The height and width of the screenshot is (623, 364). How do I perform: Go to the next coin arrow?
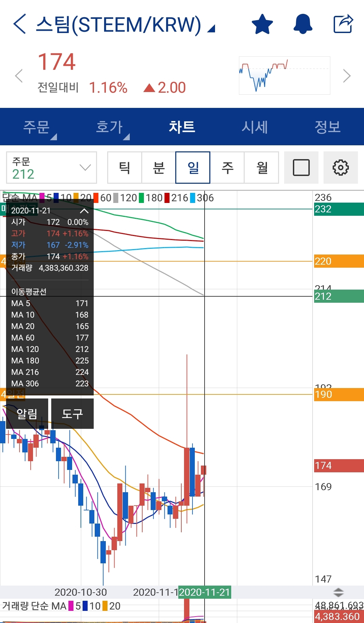[x=347, y=76]
